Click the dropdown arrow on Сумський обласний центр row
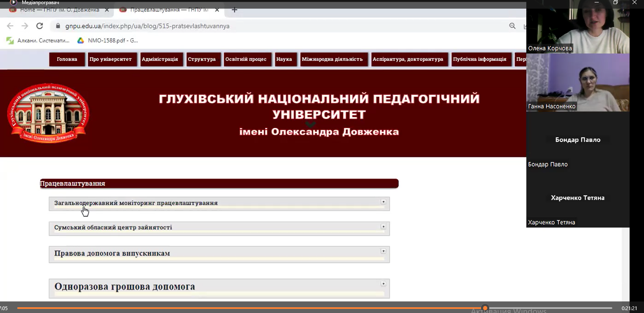Image resolution: width=644 pixels, height=313 pixels. click(384, 227)
